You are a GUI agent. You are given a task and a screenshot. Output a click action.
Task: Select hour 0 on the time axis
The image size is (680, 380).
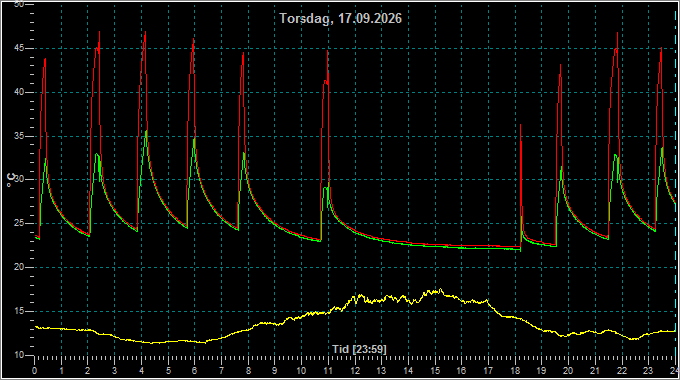pyautogui.click(x=35, y=371)
